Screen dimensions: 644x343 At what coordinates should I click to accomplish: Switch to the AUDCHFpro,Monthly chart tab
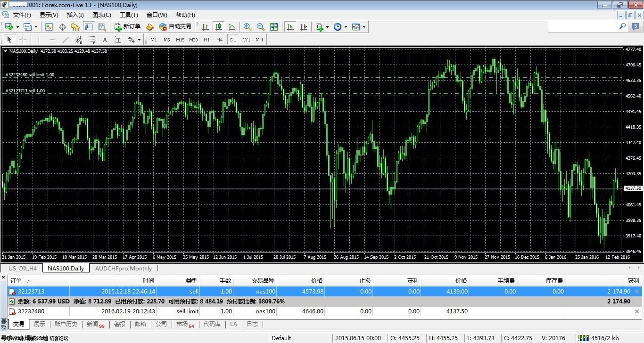pyautogui.click(x=124, y=268)
